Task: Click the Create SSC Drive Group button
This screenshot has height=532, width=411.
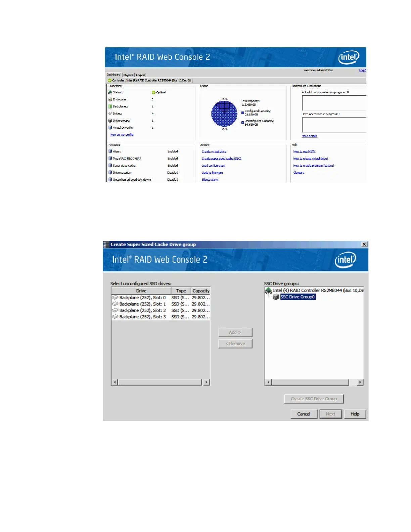Action: pos(314,399)
